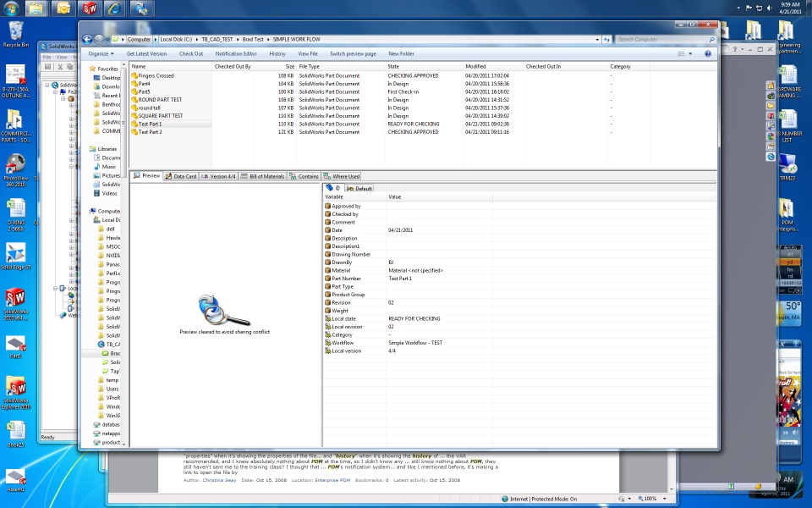Click SolidWorks Resources home icon in task pane
Image resolution: width=812 pixels, height=508 pixels.
pos(771,86)
